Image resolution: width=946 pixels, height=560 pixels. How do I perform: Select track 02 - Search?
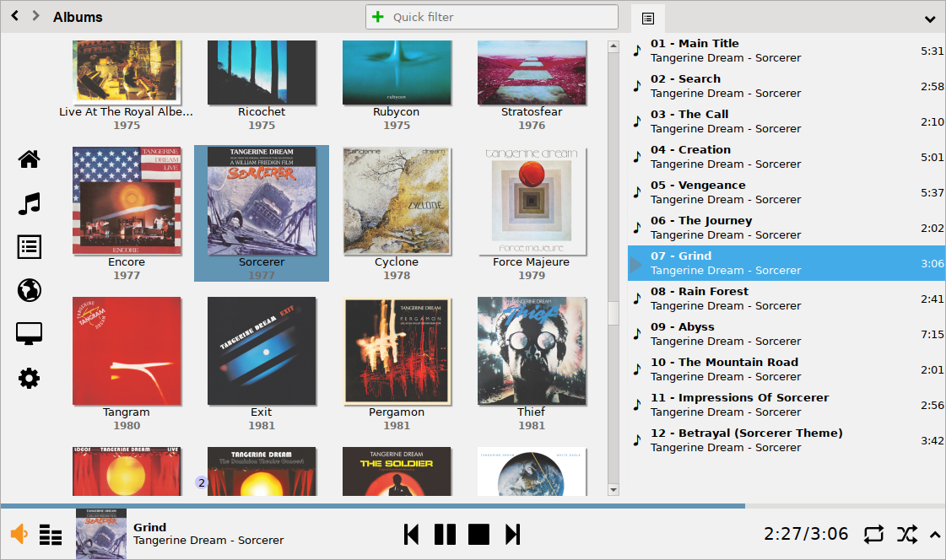787,86
